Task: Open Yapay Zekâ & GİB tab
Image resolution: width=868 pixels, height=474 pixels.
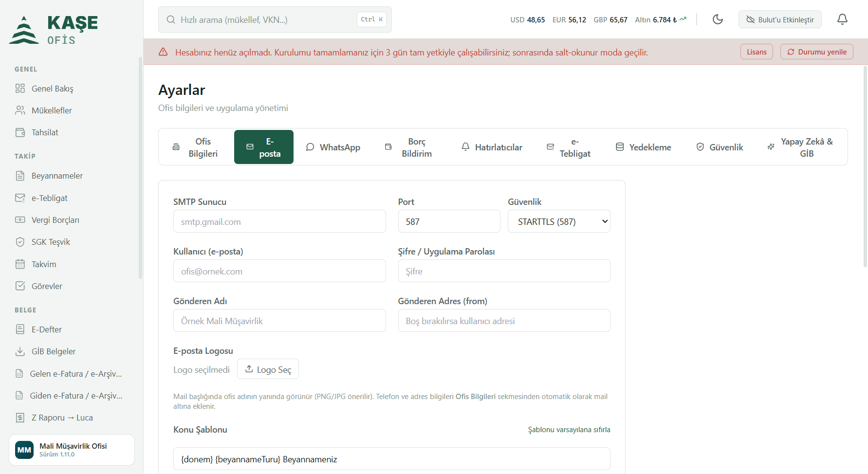Action: click(800, 147)
